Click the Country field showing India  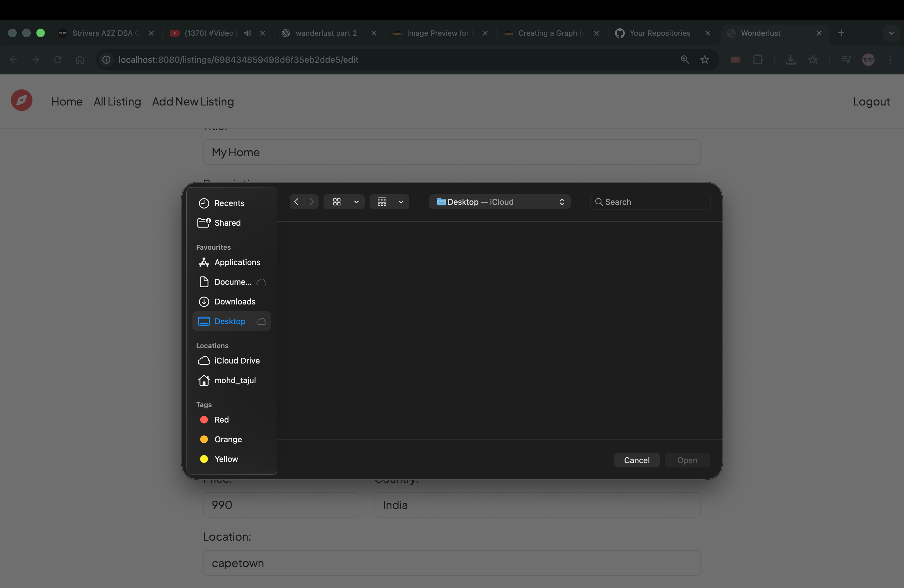tap(538, 505)
